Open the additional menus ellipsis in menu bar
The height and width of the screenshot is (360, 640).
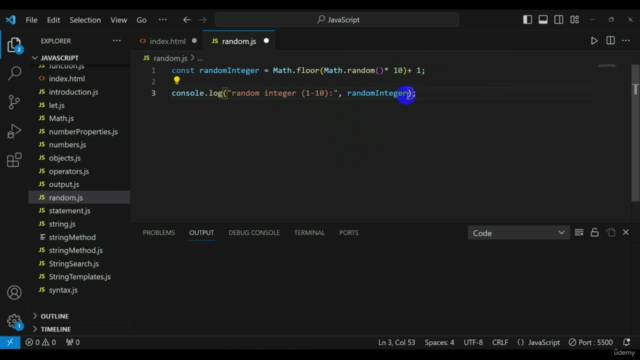pos(163,20)
